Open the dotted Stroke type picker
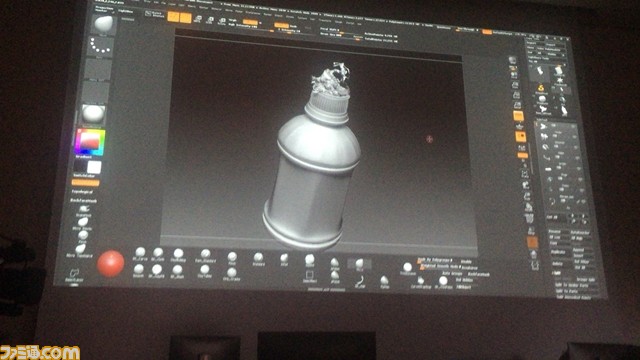This screenshot has width=640, height=360. click(x=100, y=47)
